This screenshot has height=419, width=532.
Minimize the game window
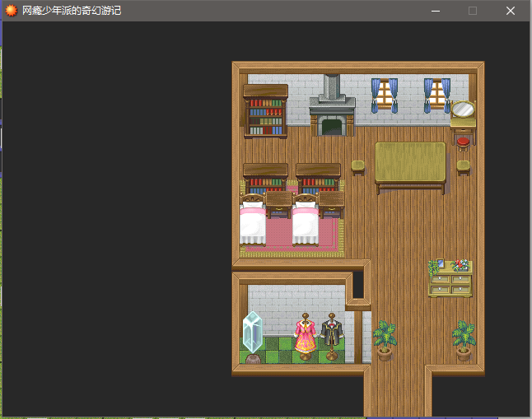pos(436,11)
